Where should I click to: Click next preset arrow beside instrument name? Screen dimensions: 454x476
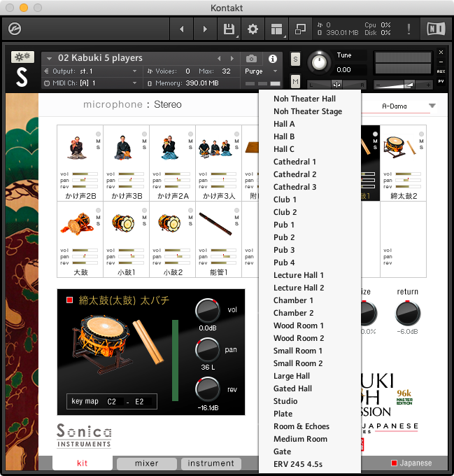click(232, 58)
